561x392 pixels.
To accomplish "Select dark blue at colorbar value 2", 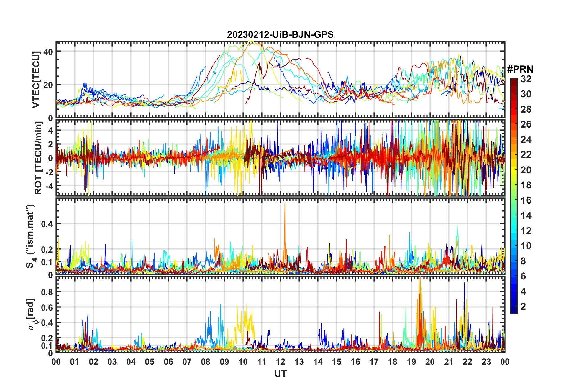I will click(x=514, y=307).
